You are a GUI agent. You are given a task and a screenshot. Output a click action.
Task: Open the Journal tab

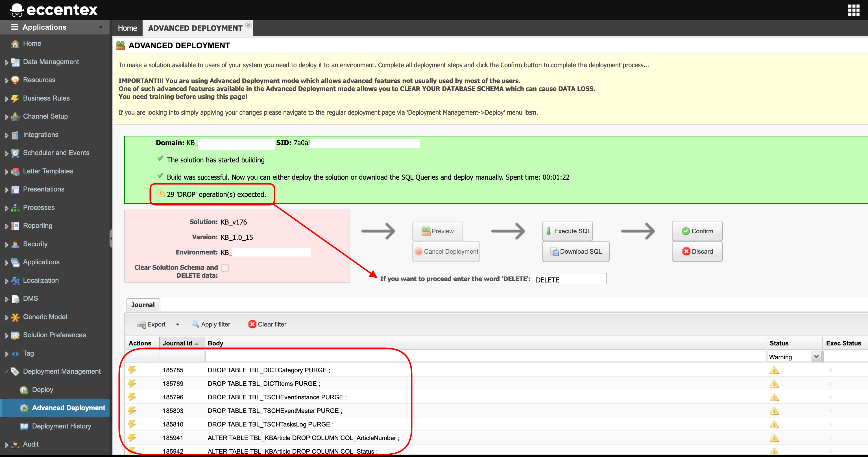(143, 305)
